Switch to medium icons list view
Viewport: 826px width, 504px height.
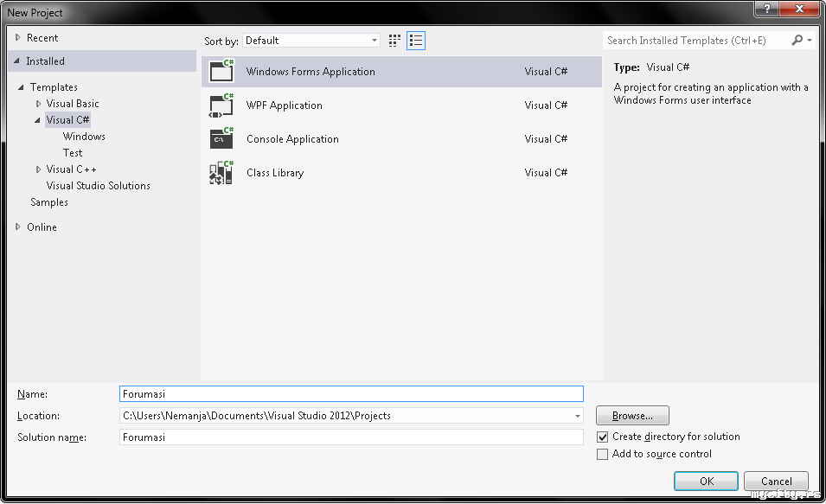pyautogui.click(x=416, y=41)
